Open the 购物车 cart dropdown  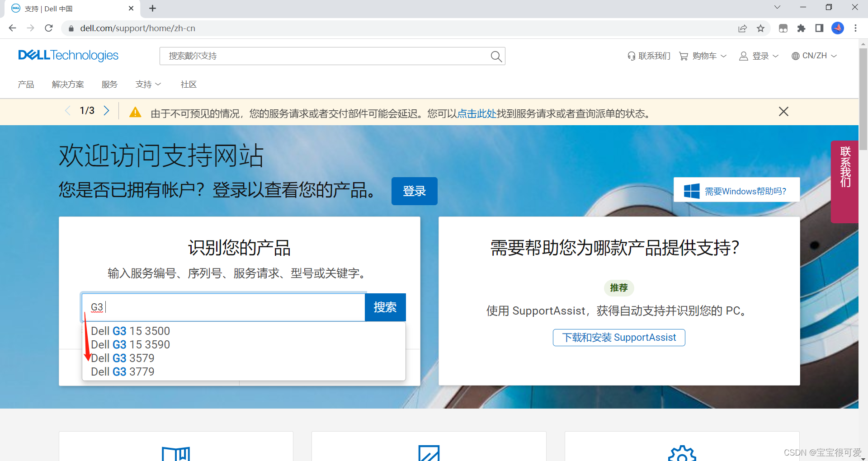point(703,56)
